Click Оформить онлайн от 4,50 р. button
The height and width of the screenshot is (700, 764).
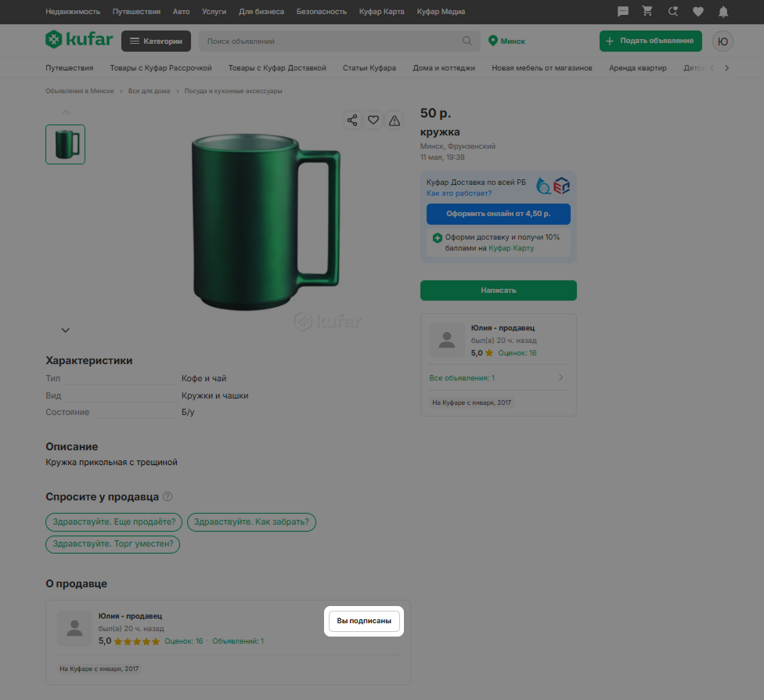pos(499,214)
